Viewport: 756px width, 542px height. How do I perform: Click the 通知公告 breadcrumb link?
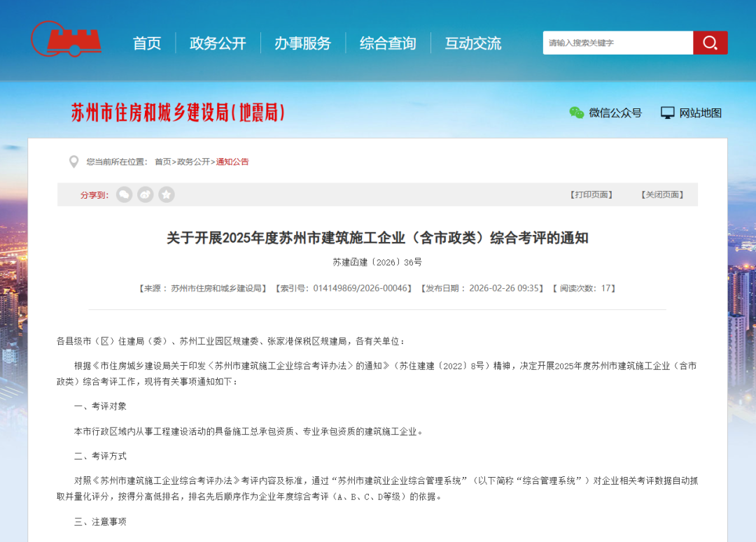[232, 162]
